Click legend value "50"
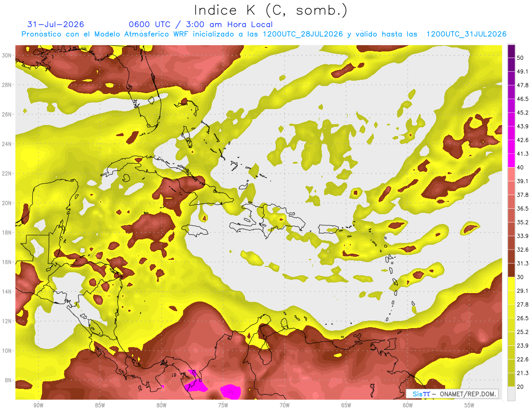This screenshot has height=411, width=532. pos(521,58)
